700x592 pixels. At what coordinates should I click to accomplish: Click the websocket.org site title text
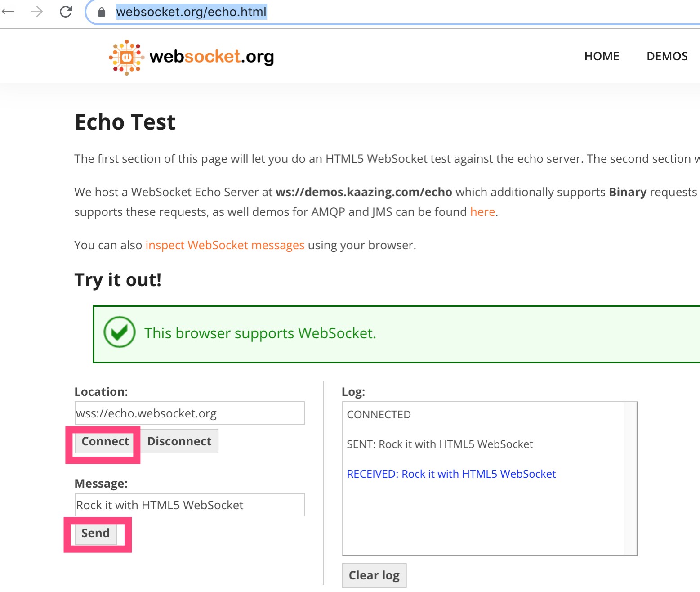211,57
